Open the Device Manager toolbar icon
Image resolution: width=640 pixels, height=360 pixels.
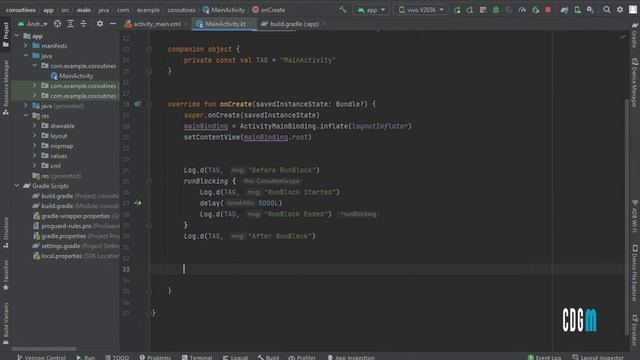coord(578,10)
